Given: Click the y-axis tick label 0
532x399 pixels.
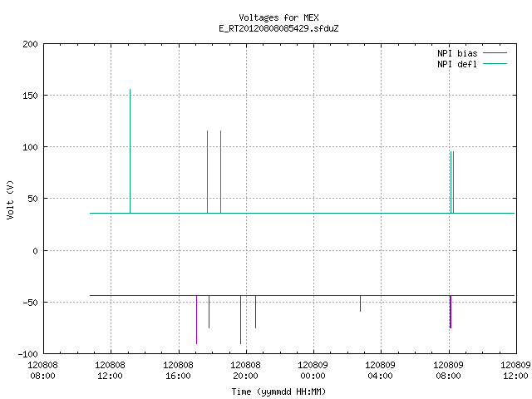Looking at the screenshot, I should pyautogui.click(x=35, y=251).
